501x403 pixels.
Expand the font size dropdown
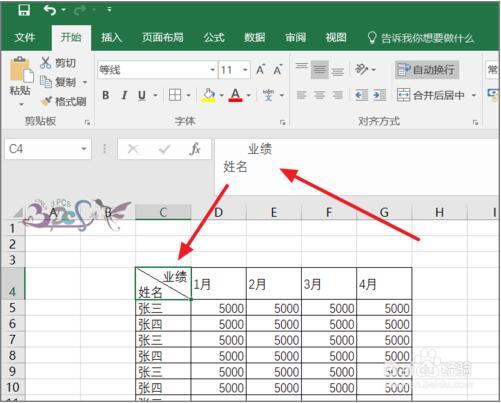pos(245,70)
